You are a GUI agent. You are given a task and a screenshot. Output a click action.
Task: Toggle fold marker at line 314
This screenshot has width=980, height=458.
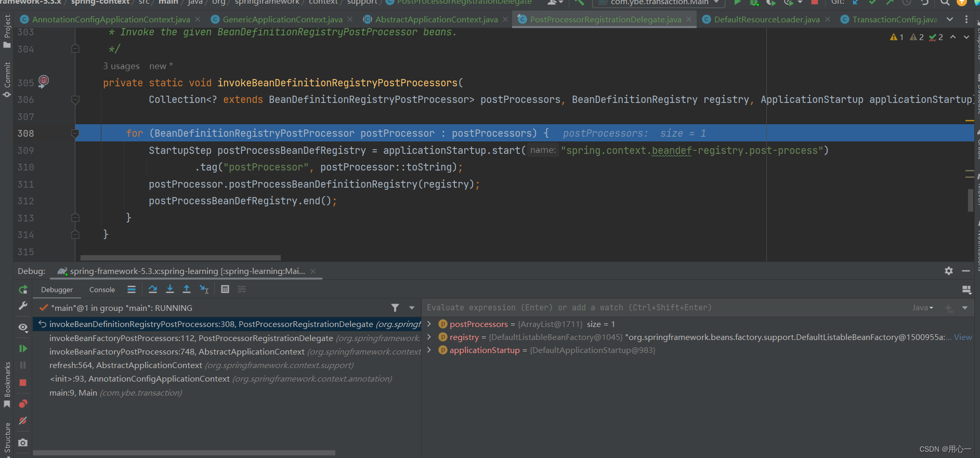coord(75,234)
